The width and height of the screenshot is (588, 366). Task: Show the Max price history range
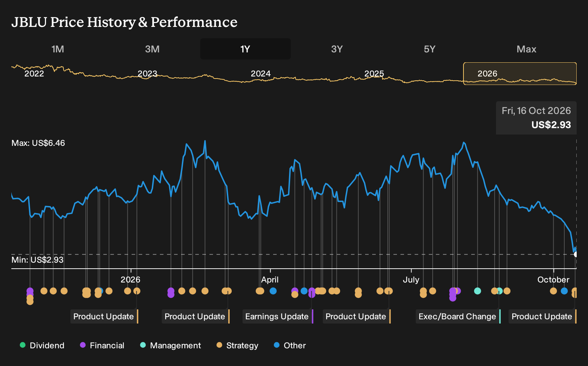point(526,49)
